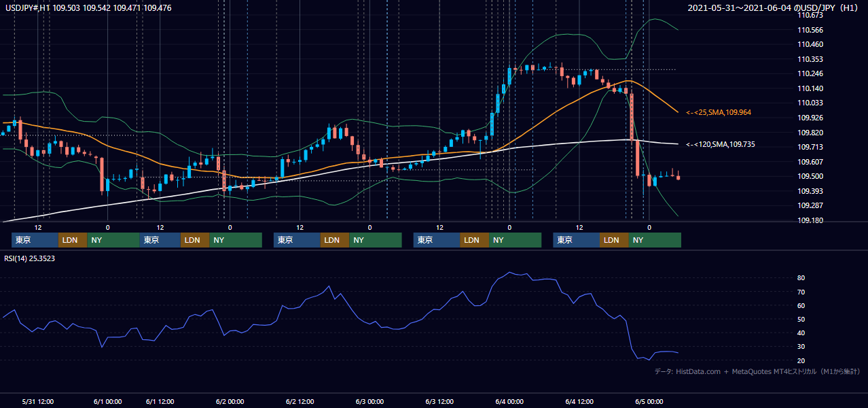Click RSI scale value 30
Viewport: 868px width, 408px height.
pos(801,346)
